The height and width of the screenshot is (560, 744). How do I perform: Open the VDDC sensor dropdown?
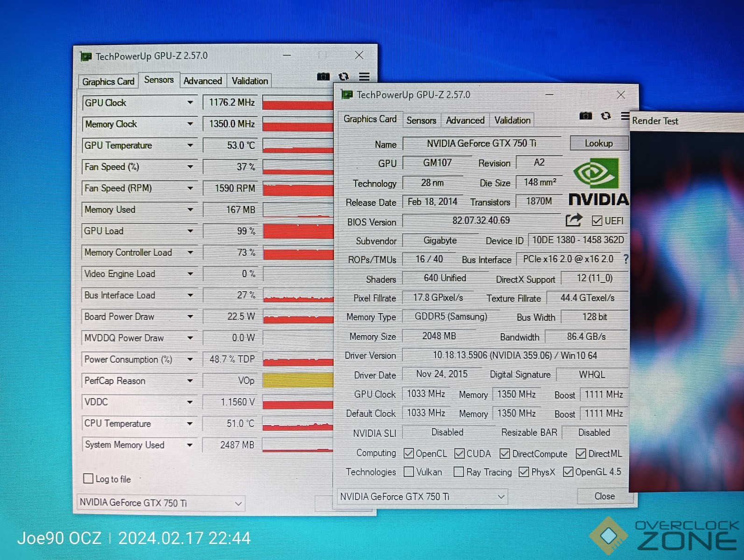point(190,402)
